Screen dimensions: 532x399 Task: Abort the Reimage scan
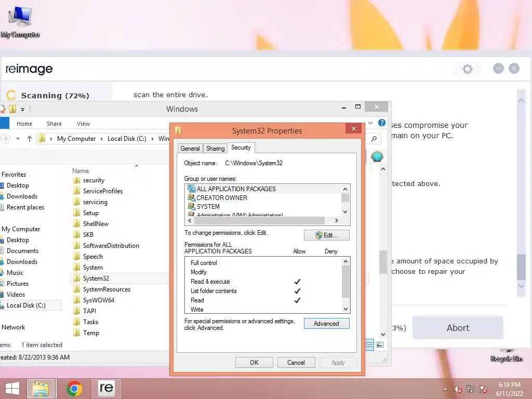coord(458,328)
